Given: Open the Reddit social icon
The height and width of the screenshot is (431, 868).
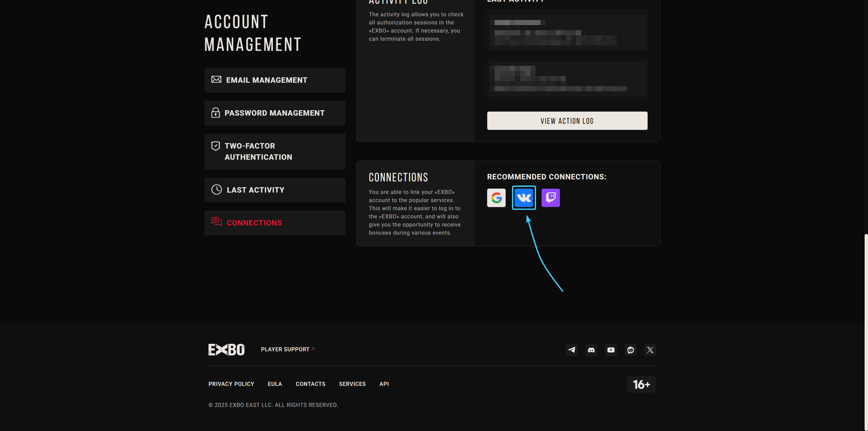Looking at the screenshot, I should [631, 350].
